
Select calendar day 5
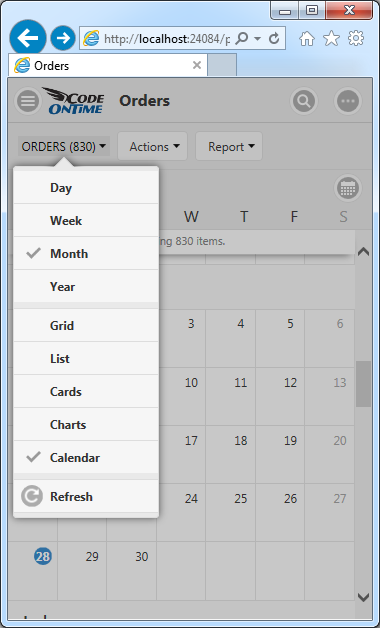click(x=280, y=338)
